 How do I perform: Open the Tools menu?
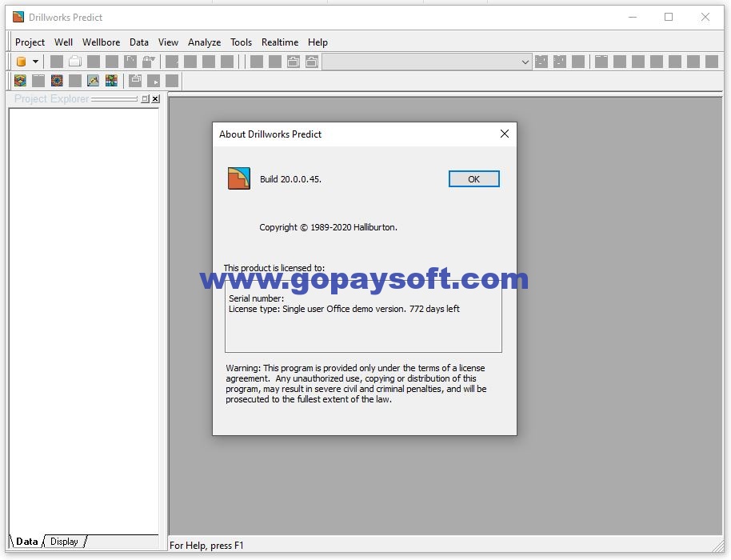(241, 42)
